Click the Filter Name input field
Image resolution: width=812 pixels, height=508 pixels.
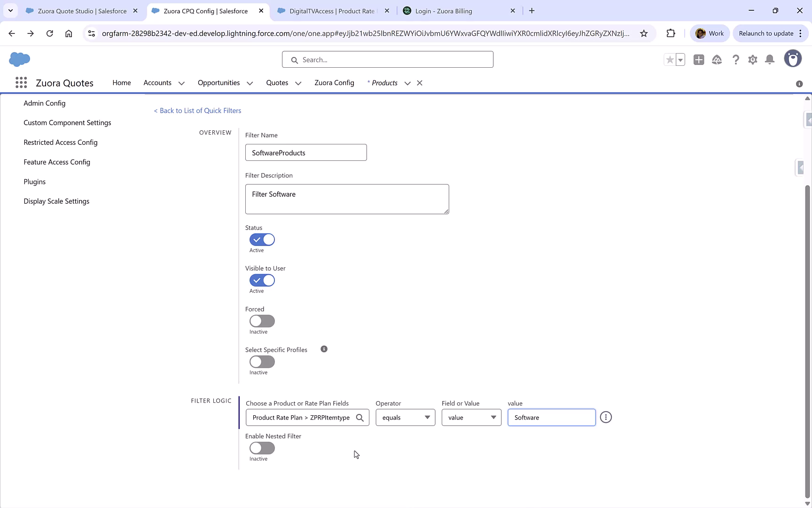pos(305,152)
